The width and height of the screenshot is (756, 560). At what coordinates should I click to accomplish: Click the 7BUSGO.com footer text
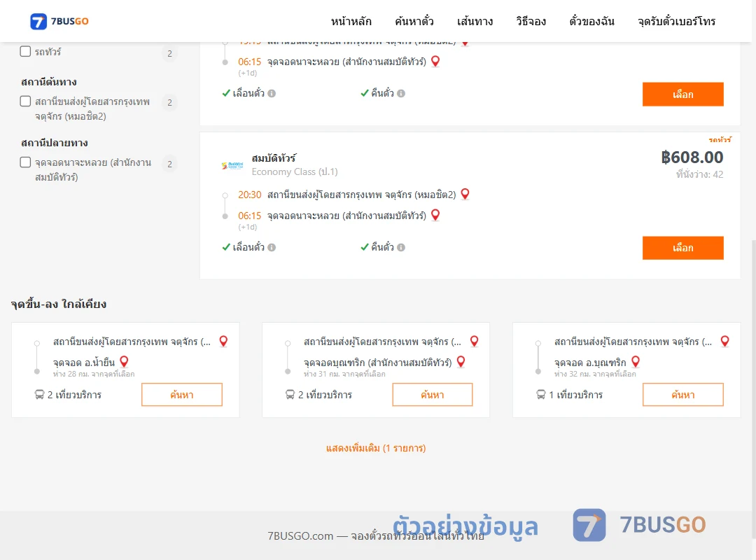coord(376,535)
